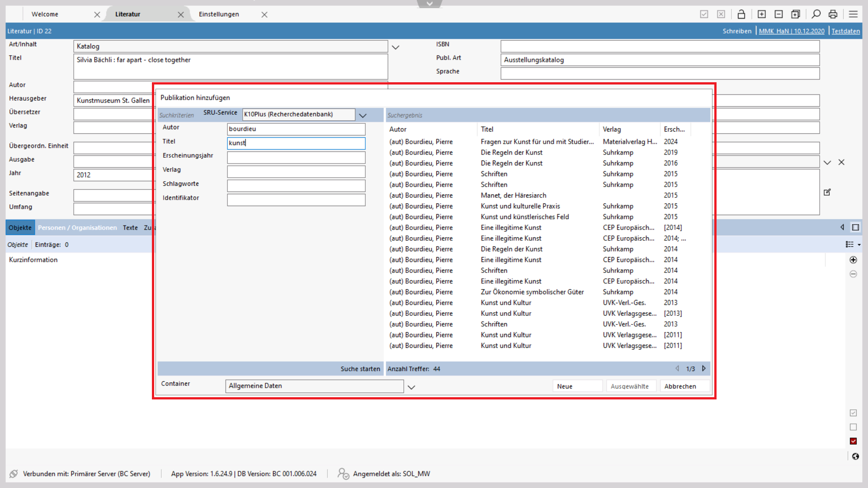Open the Personen / Organisationen tab
This screenshot has width=868, height=488.
click(x=77, y=228)
